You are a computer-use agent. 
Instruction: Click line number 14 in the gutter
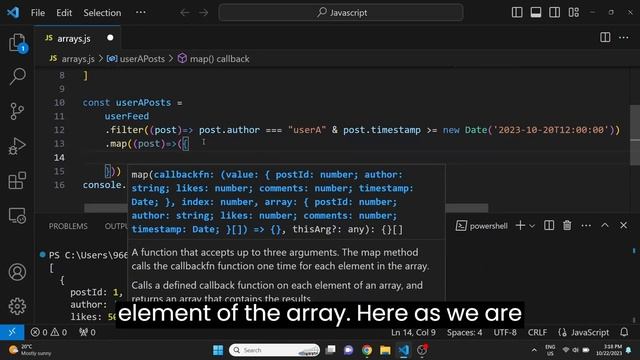pos(59,158)
